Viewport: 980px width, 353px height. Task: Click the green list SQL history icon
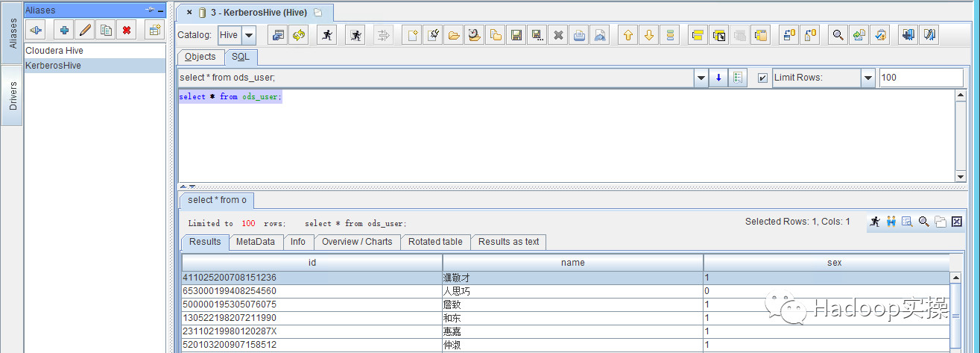click(738, 78)
